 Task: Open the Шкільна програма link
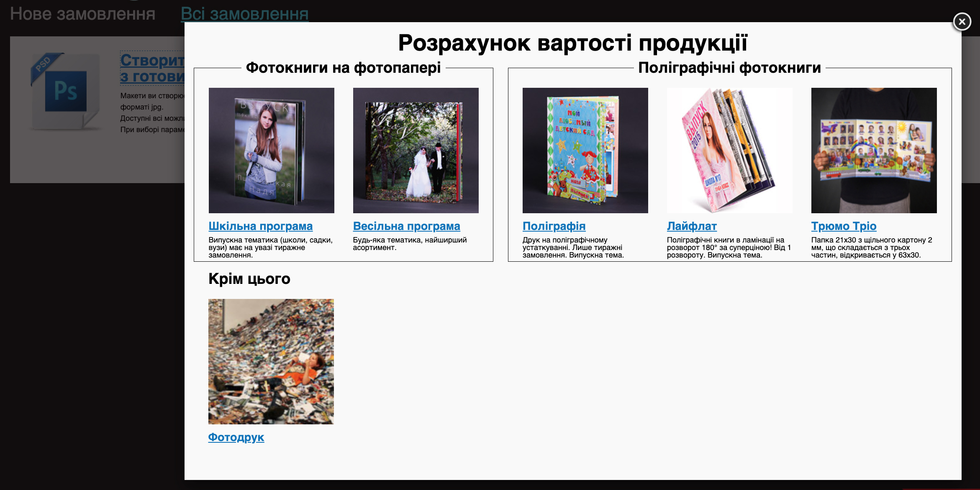260,226
